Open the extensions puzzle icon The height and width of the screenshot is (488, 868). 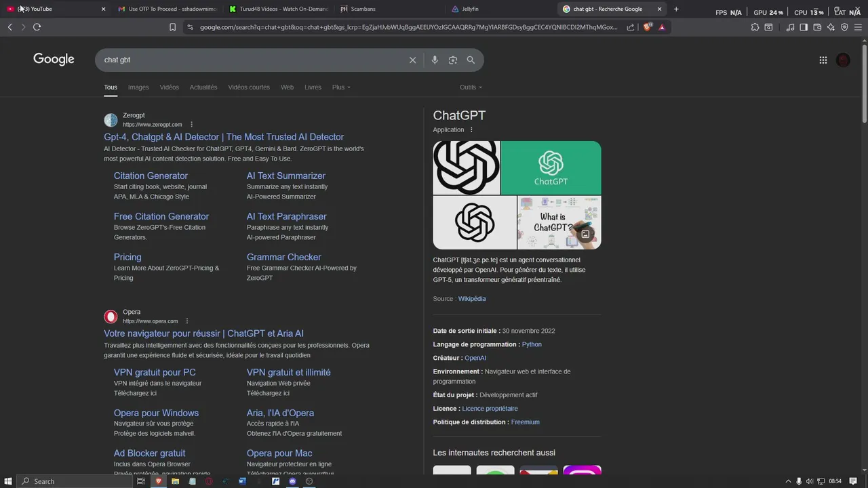click(x=755, y=27)
